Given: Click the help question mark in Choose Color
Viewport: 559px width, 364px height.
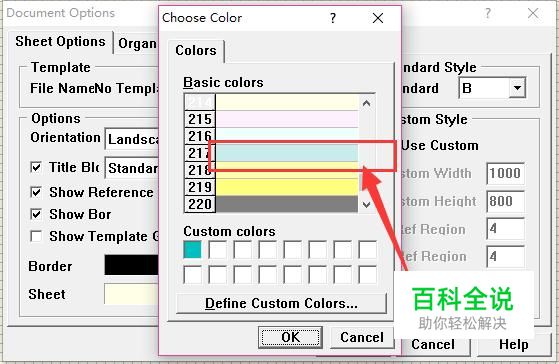Looking at the screenshot, I should [333, 18].
